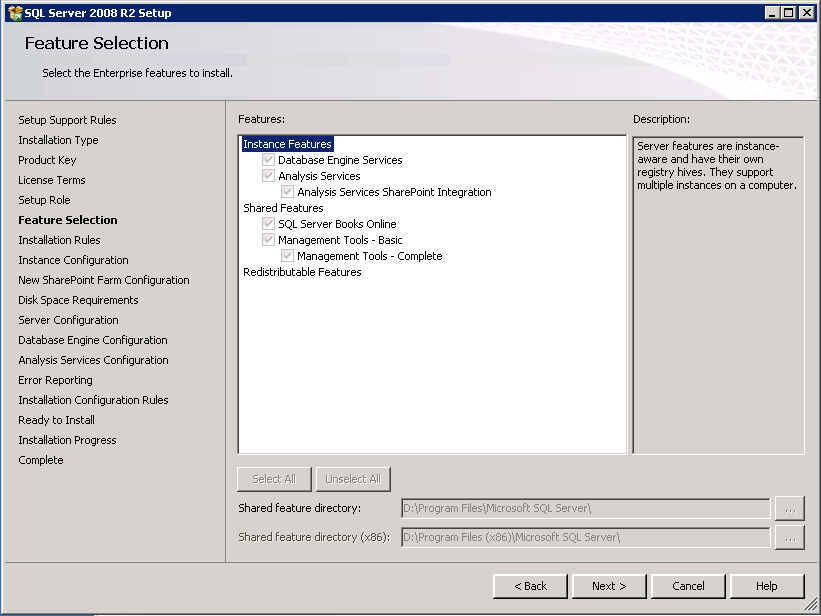
Task: Open the Feature Selection step
Action: [x=68, y=220]
